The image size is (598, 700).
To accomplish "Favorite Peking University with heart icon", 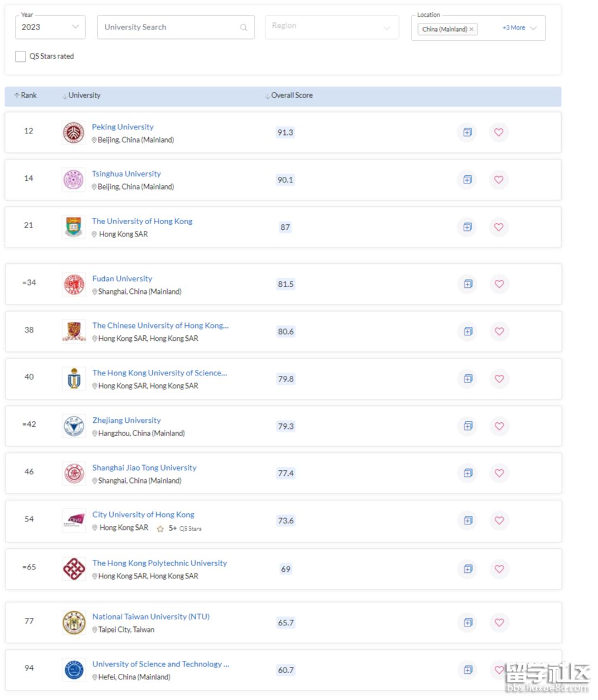I will click(x=499, y=132).
